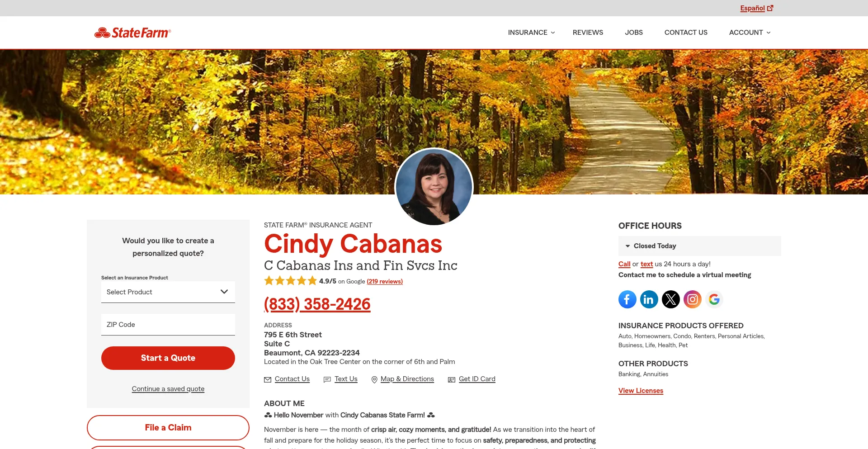Click the File a Claim button
Viewport: 868px width, 449px height.
168,428
